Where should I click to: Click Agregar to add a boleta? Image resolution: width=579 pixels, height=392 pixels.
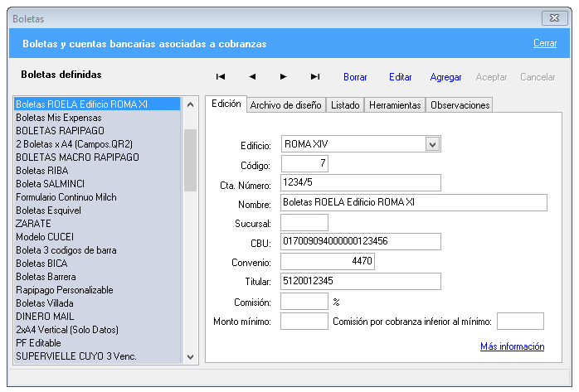tap(445, 77)
